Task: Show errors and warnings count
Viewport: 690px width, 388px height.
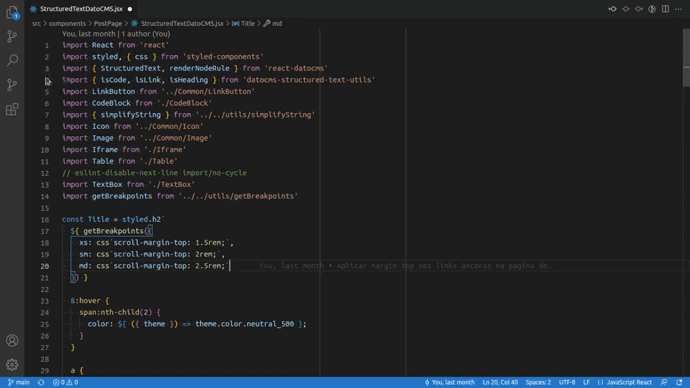Action: tap(66, 382)
